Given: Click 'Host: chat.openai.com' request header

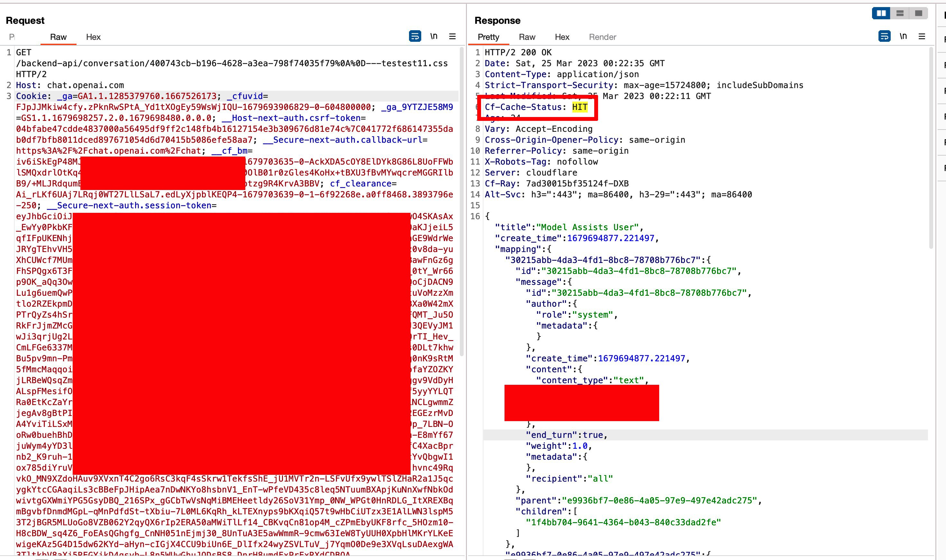Looking at the screenshot, I should (70, 85).
